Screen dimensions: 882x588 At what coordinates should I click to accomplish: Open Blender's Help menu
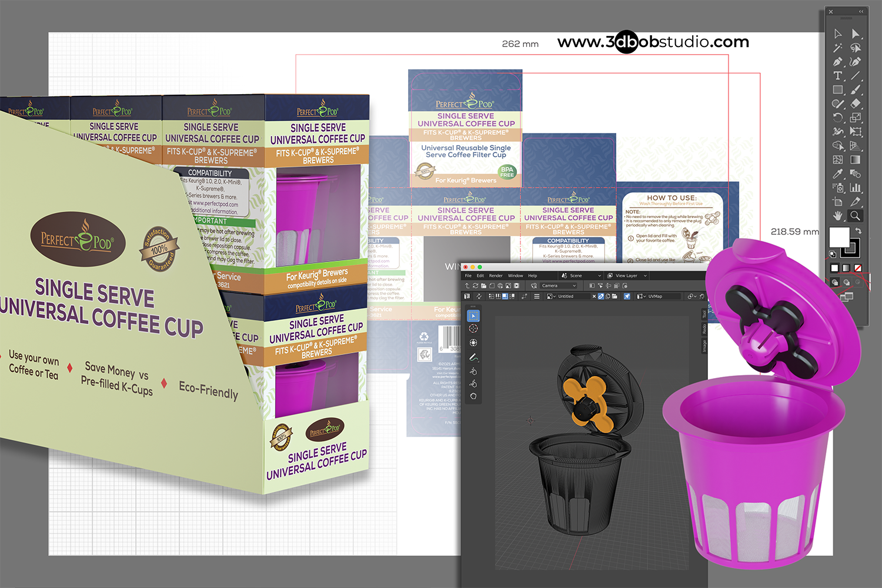pyautogui.click(x=533, y=276)
